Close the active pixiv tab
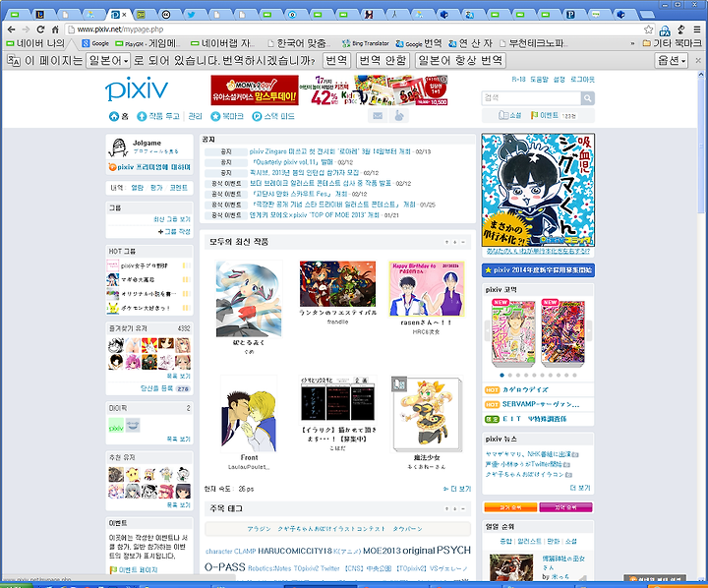This screenshot has height=588, width=708. click(124, 15)
